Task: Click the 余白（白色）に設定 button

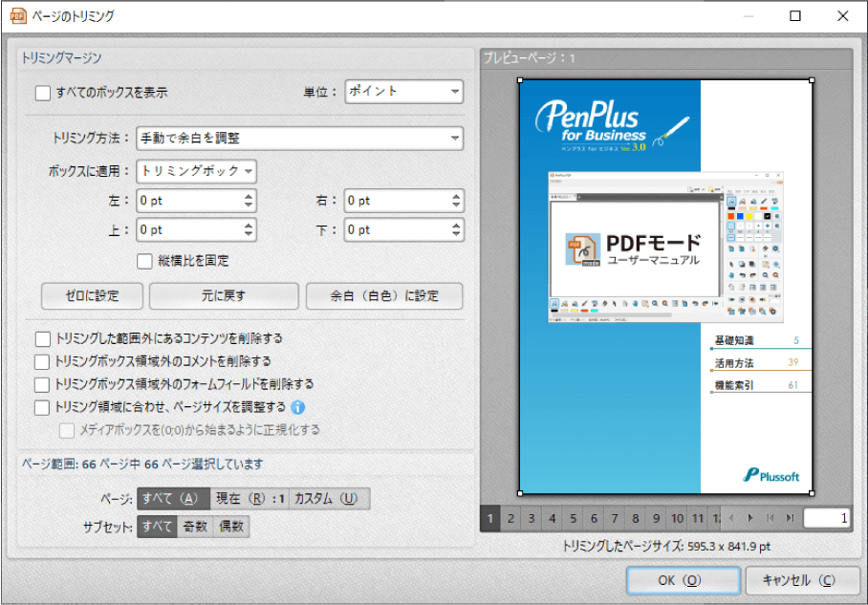Action: click(x=384, y=296)
